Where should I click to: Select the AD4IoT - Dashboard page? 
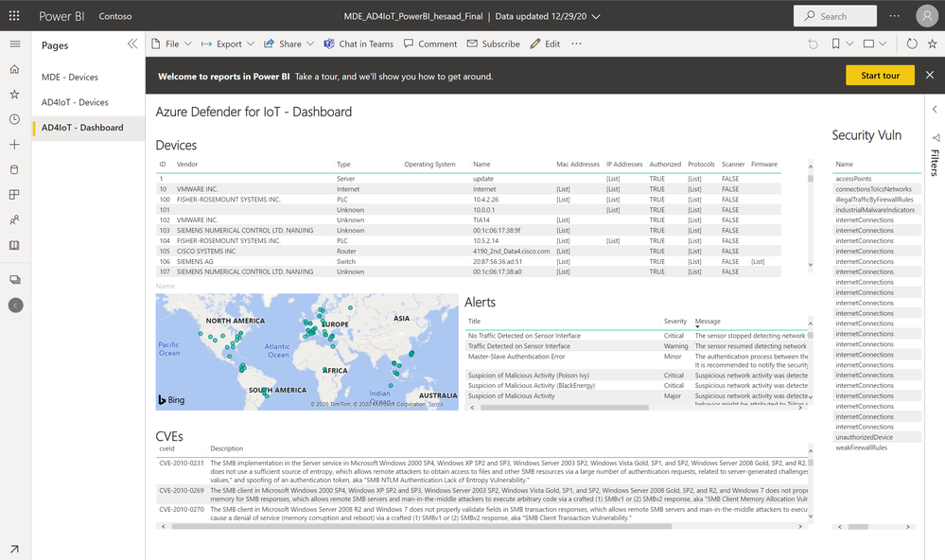pos(88,128)
